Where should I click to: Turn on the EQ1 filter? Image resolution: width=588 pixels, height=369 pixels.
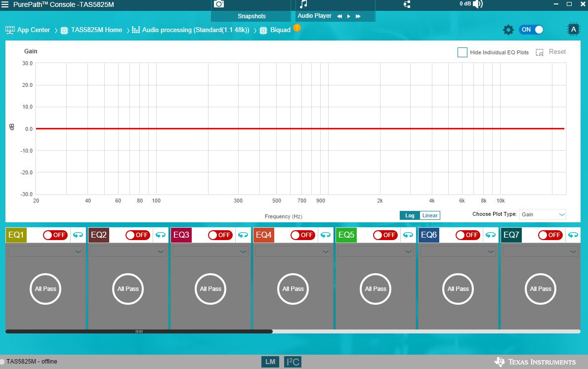(55, 235)
